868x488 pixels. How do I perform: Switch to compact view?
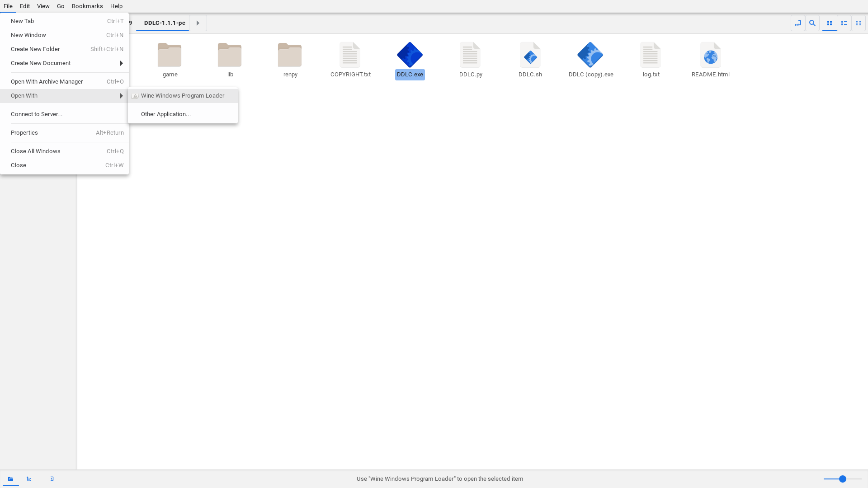859,23
